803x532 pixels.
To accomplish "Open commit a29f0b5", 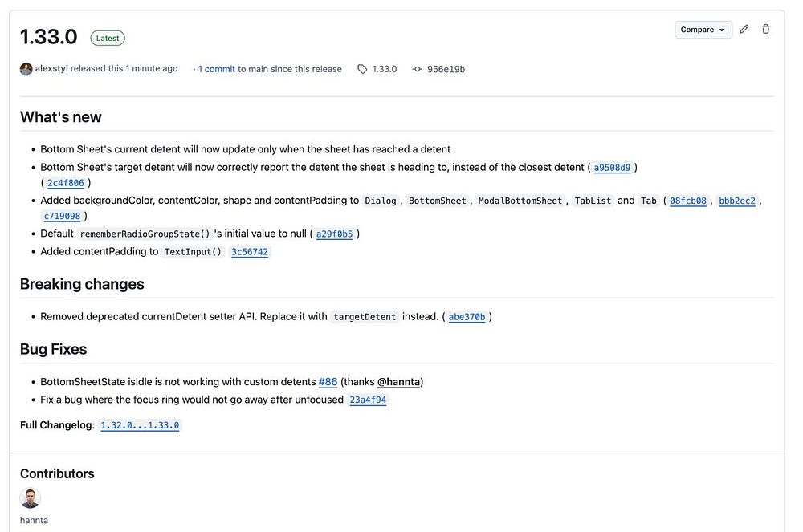I will pos(334,234).
